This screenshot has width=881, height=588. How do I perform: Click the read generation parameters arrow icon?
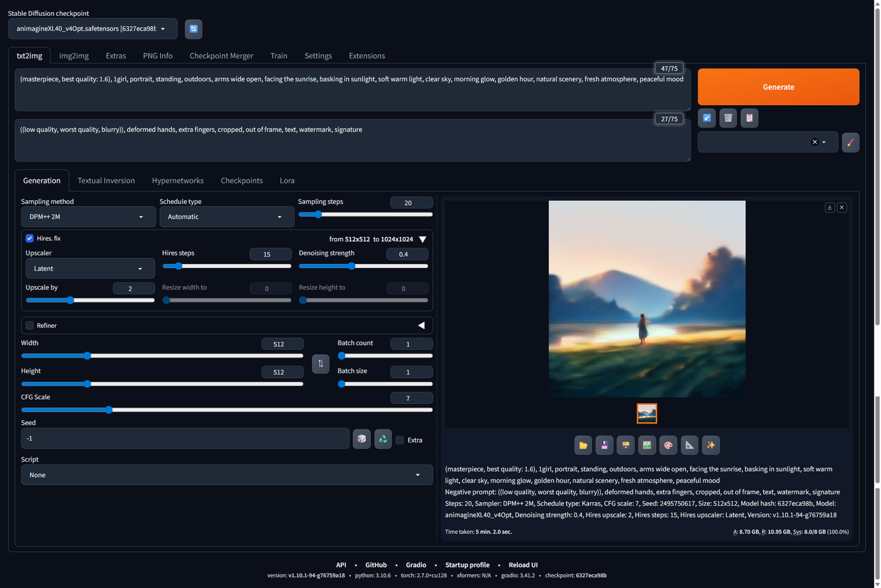coord(707,118)
